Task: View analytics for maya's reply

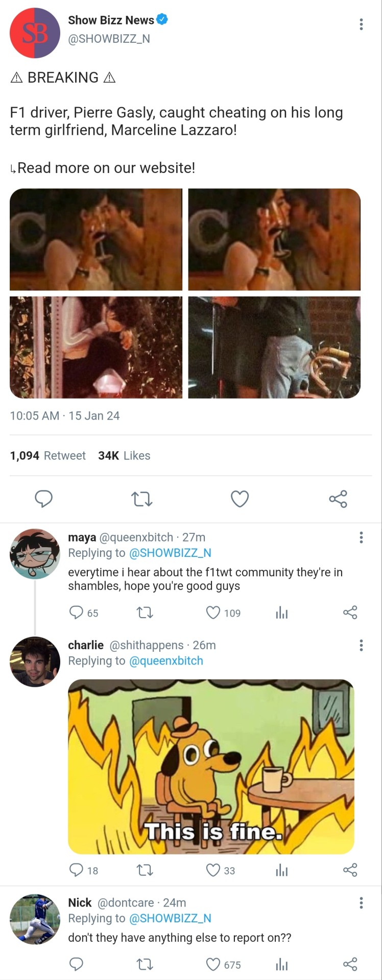Action: [x=281, y=612]
